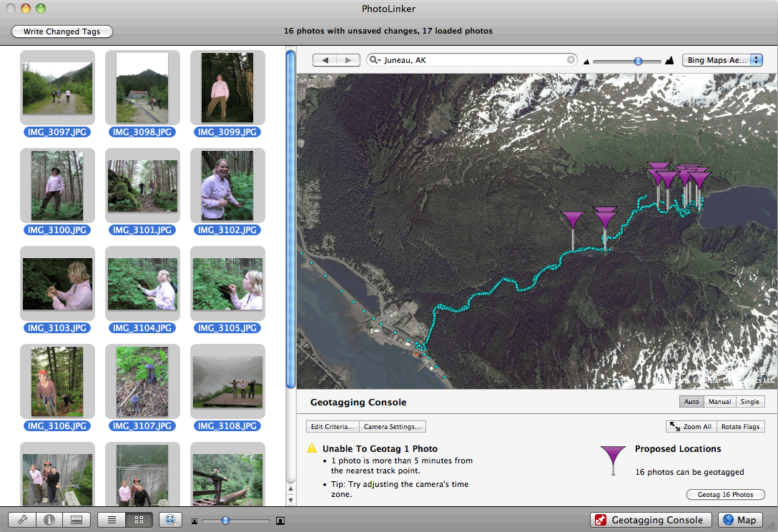
Task: Click the yellow warning icon
Action: (x=312, y=448)
